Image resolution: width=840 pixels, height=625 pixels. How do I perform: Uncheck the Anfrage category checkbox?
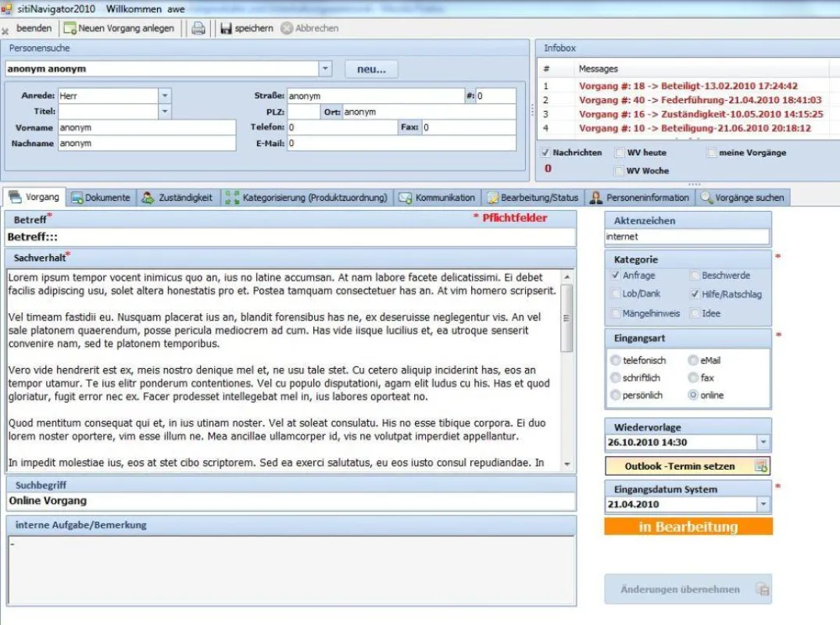[x=616, y=275]
